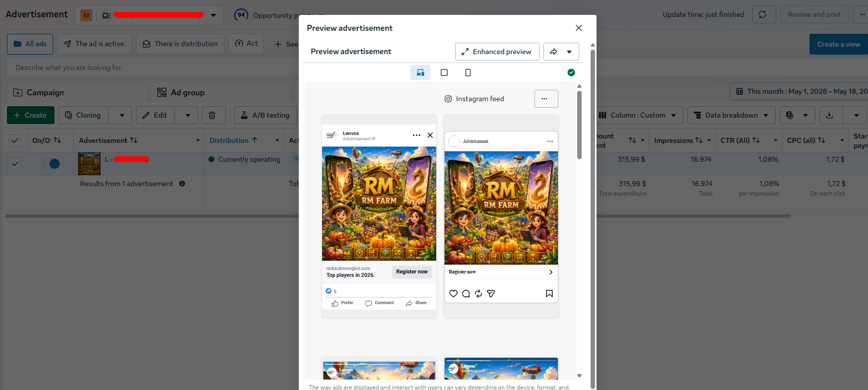Click Review and post
Screen dimensions: 868x390
[814, 14]
